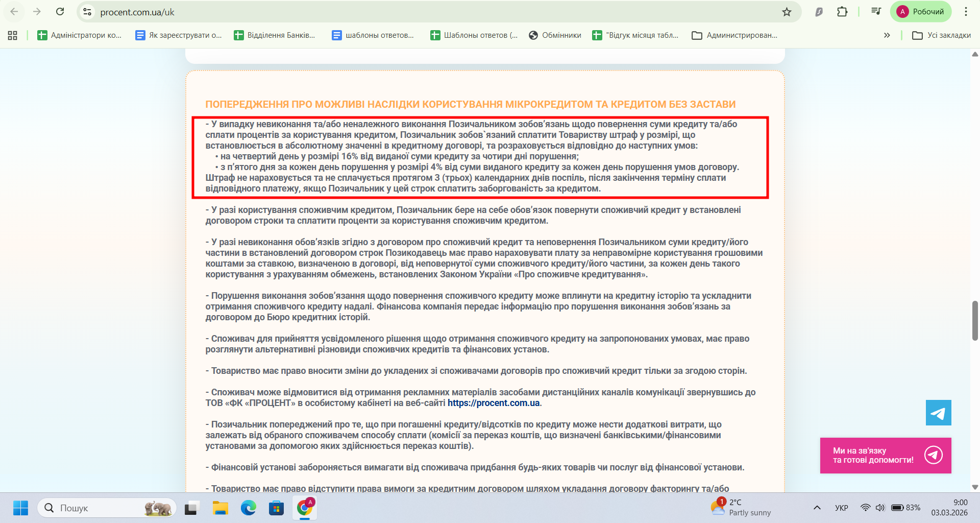Show hidden system tray icons
The image size is (980, 523).
tap(817, 508)
